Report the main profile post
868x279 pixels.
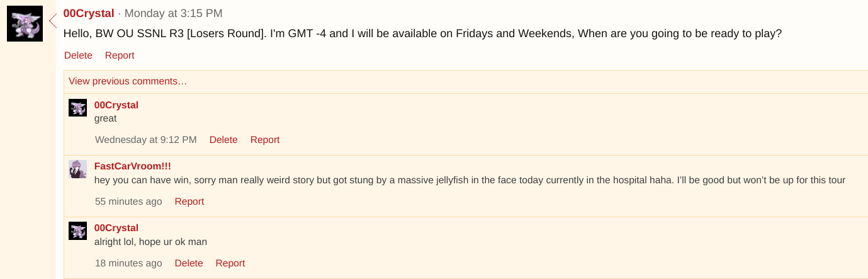coord(120,55)
